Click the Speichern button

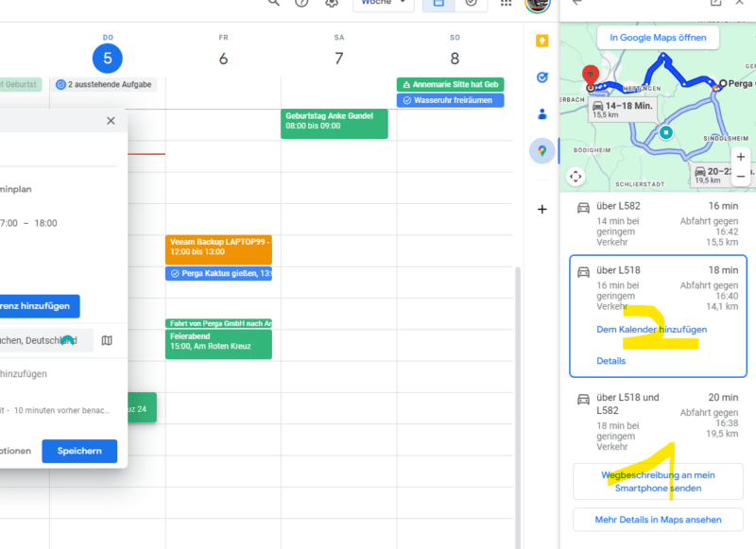pyautogui.click(x=79, y=451)
